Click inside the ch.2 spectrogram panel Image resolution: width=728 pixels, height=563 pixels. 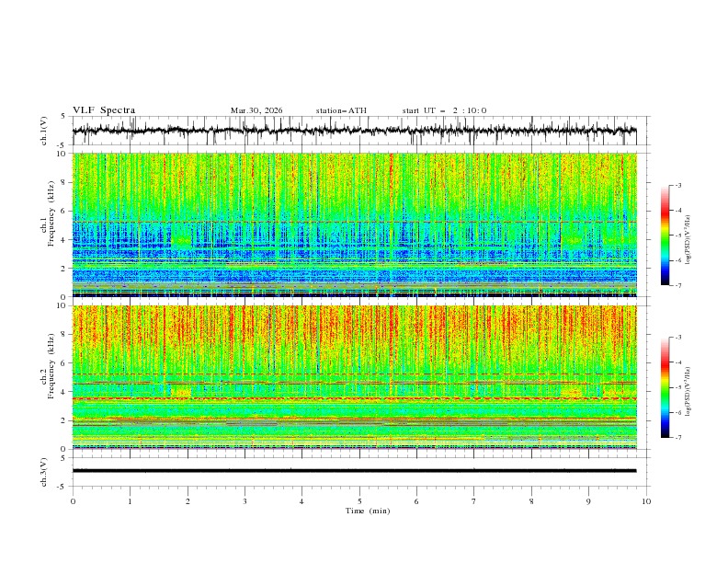click(354, 377)
